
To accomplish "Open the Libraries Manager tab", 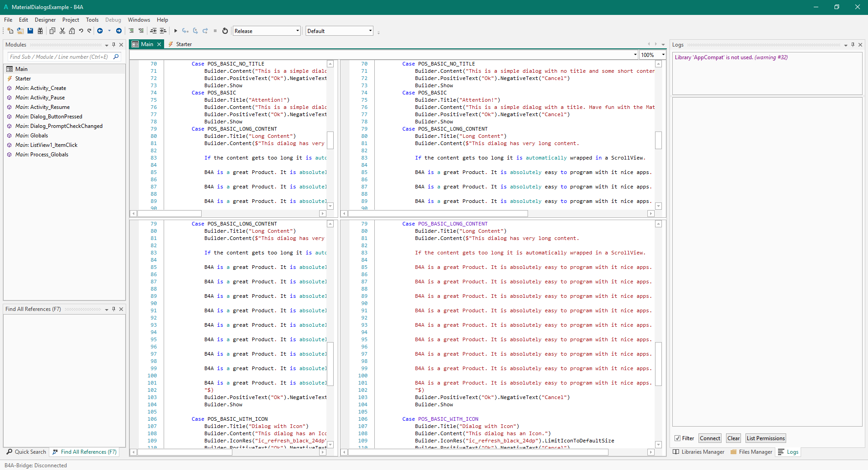I will 698,452.
